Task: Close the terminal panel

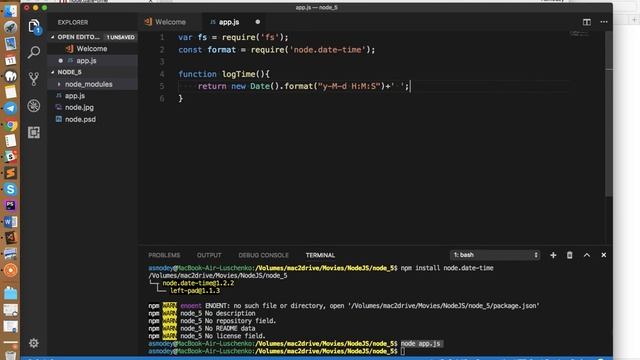Action: (x=603, y=255)
